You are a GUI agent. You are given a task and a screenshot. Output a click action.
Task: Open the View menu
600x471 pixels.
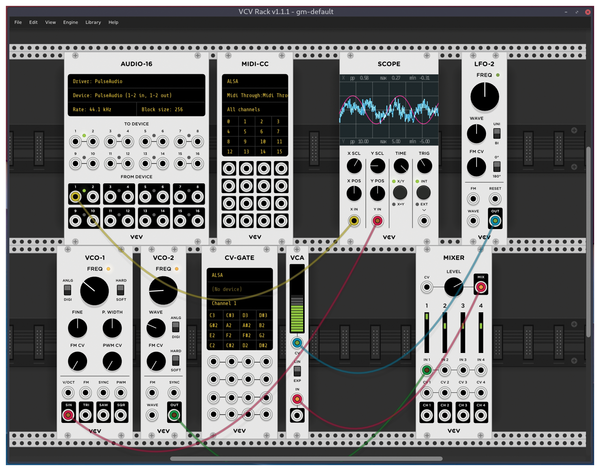click(50, 22)
